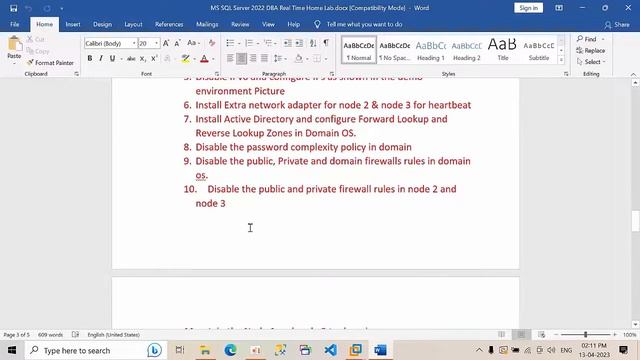640x360 pixels.
Task: Click the Share button
Action: tap(617, 24)
